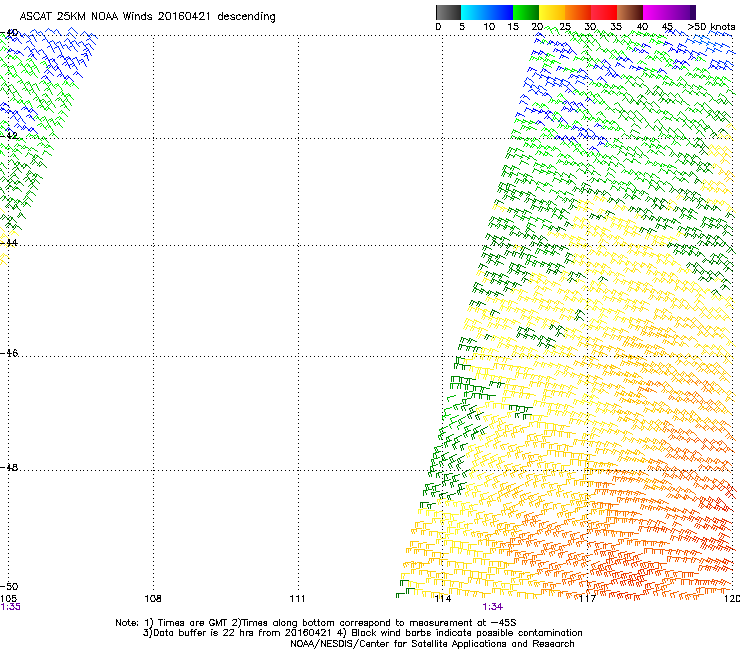The height and width of the screenshot is (650, 740).
Task: Click the green 15-20 knots legend segment
Action: pos(526,12)
